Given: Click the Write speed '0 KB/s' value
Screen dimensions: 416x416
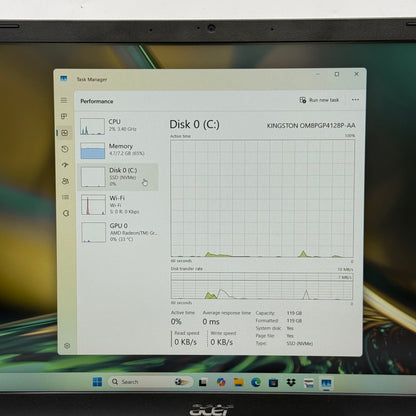Looking at the screenshot, I should [x=222, y=342].
